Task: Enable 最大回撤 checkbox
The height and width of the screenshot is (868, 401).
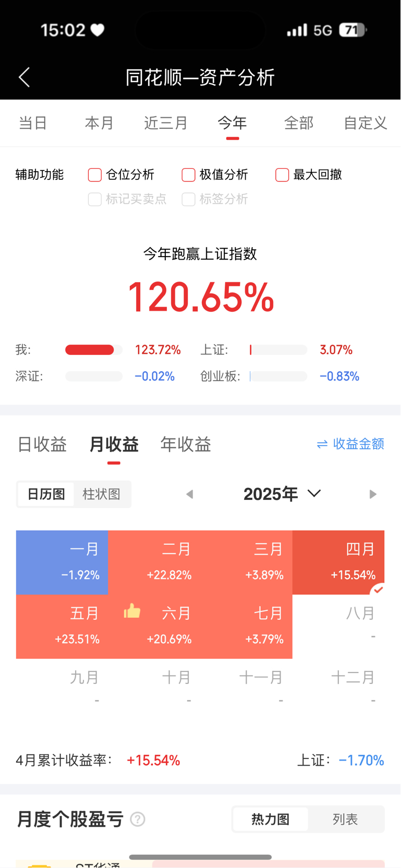Action: click(x=282, y=175)
